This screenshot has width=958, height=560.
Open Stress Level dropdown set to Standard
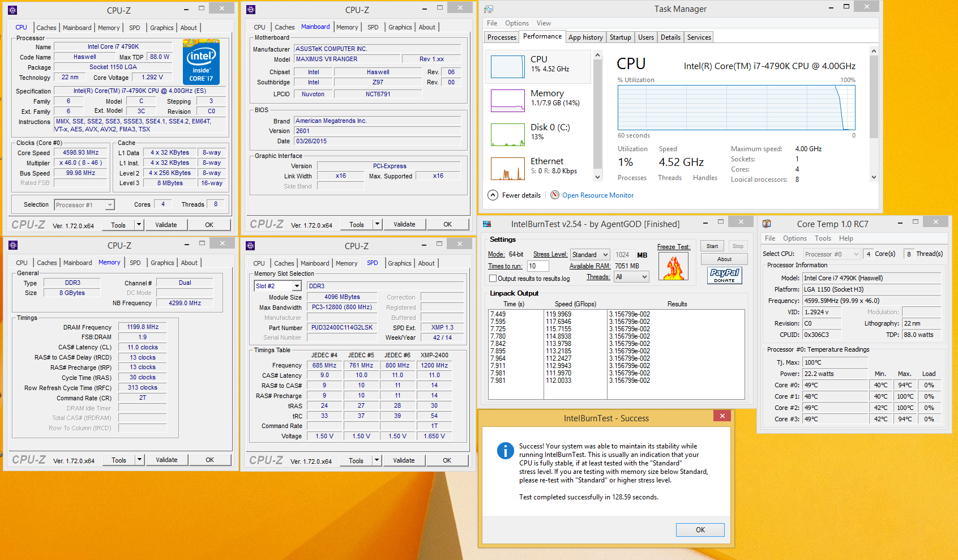[x=590, y=254]
